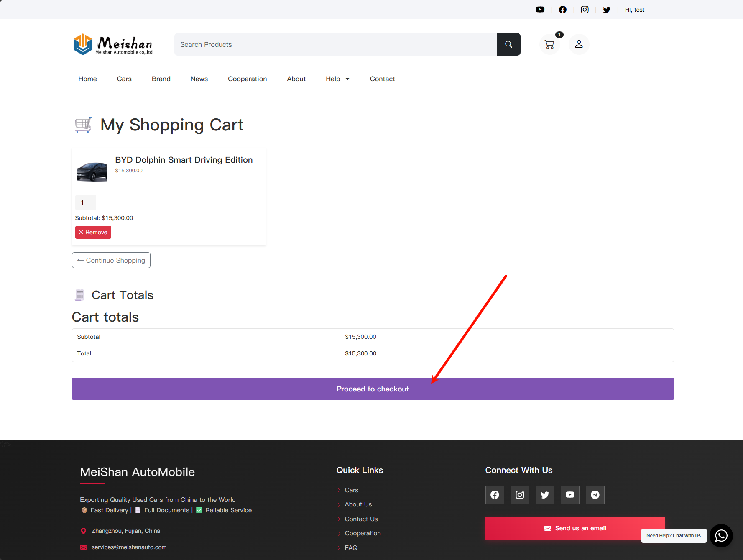This screenshot has width=743, height=560.
Task: Click the "Zhangzhou, Fujian, China" address text
Action: tap(126, 531)
